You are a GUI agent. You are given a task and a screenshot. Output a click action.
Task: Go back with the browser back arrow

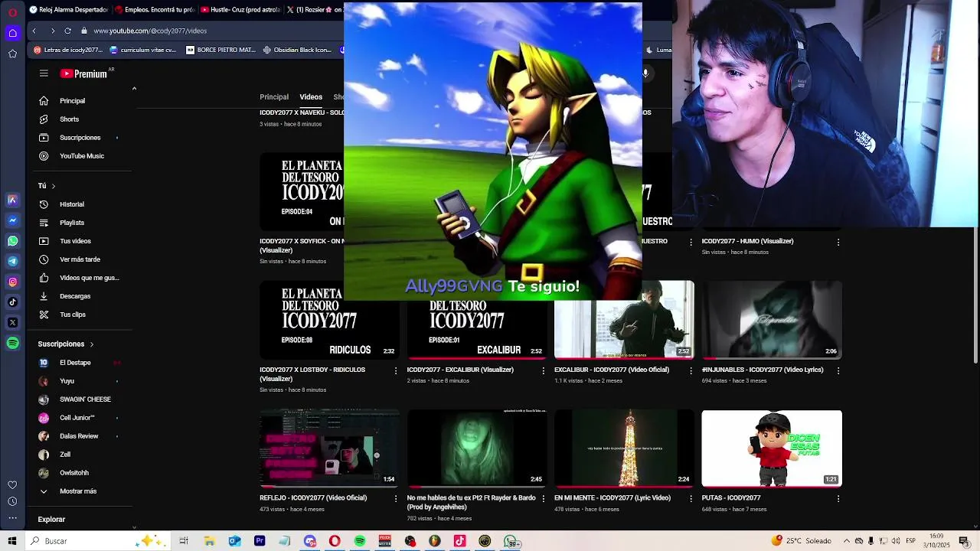click(x=34, y=31)
